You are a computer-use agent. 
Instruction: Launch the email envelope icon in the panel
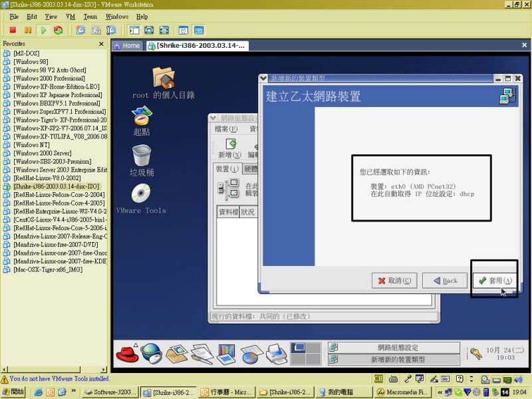176,354
